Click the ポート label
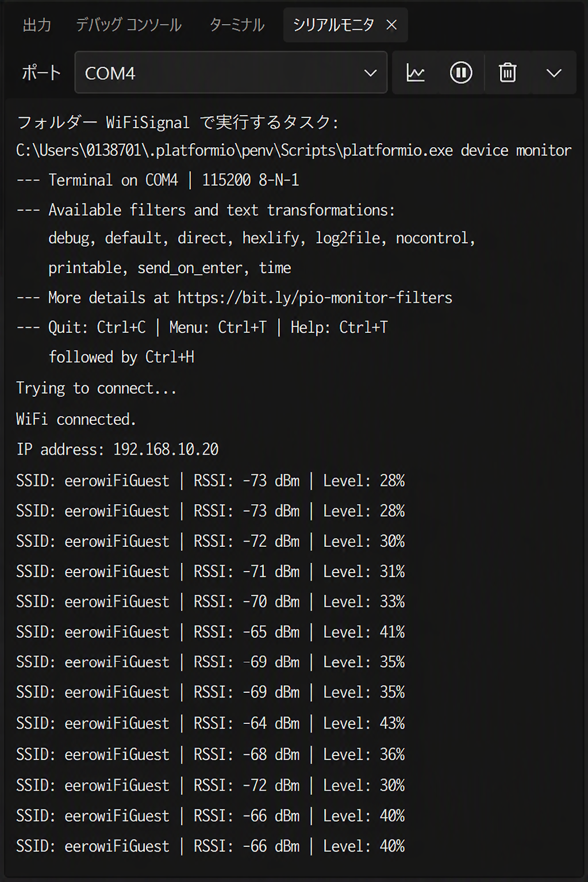This screenshot has width=588, height=882. click(41, 73)
